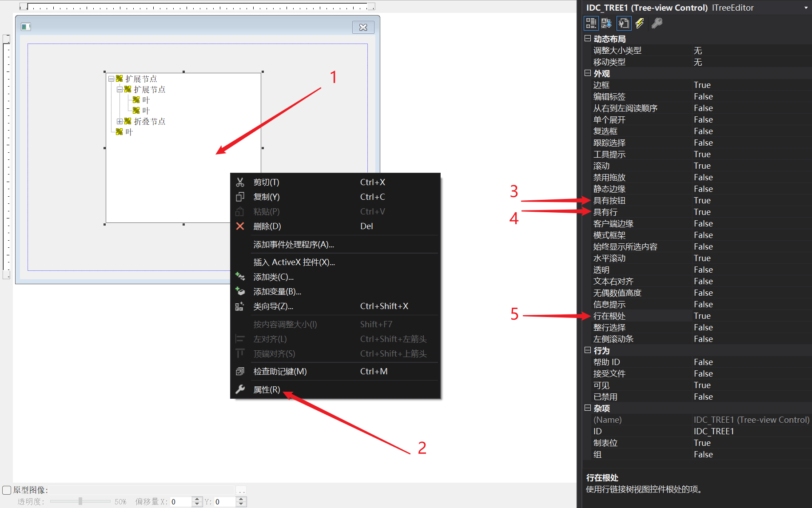Click the True value of 滚动
This screenshot has height=508, width=812.
pos(702,166)
